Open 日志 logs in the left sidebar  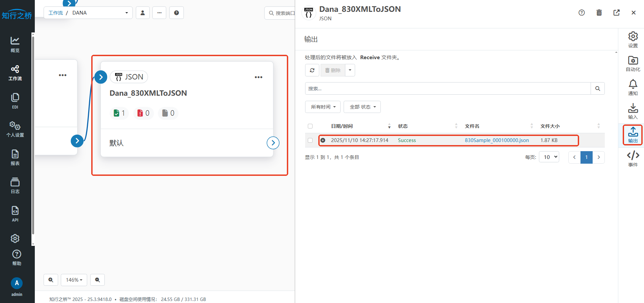[15, 185]
